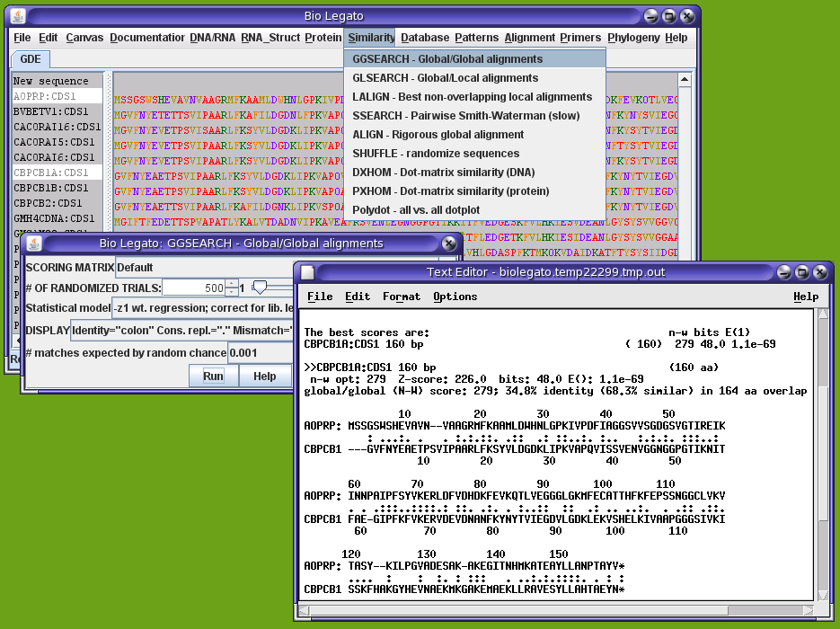Select CACORAI16:CDS1 in the sequence list
The image size is (840, 629).
[57, 127]
